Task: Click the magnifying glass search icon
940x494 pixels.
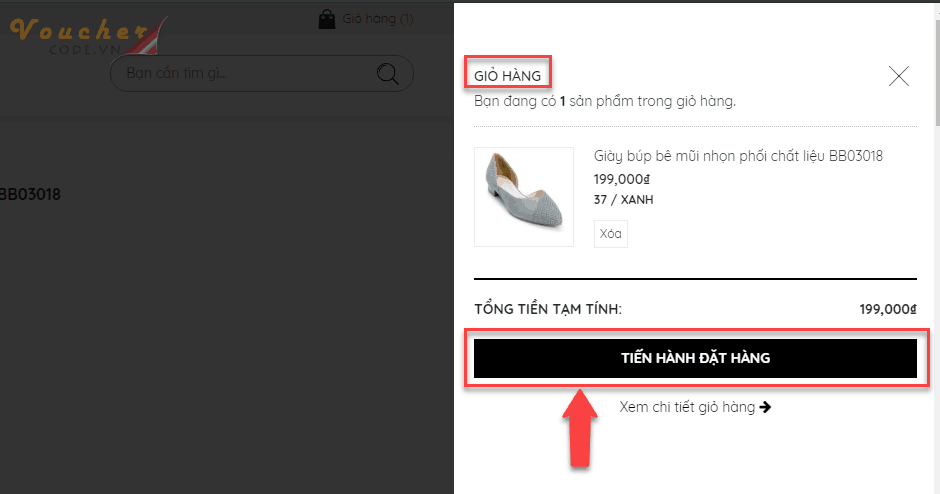Action: point(387,74)
